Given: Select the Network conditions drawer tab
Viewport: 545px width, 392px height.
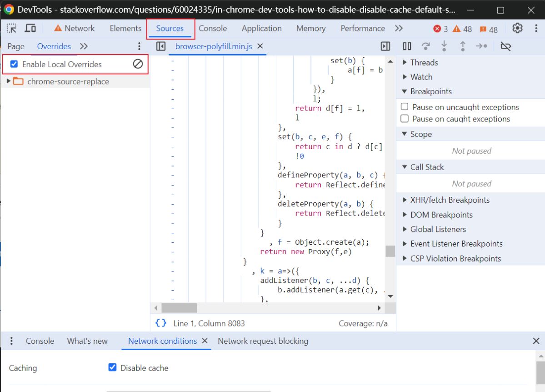Looking at the screenshot, I should click(x=162, y=341).
